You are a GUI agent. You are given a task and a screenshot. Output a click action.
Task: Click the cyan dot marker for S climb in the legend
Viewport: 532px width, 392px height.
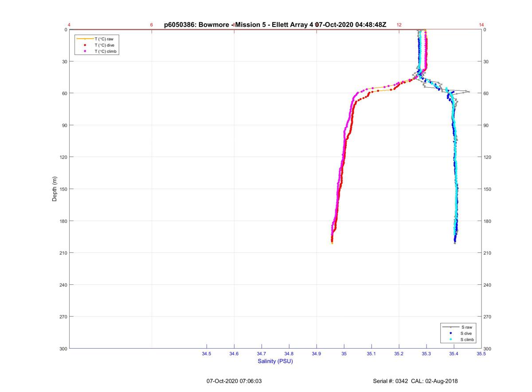pos(450,339)
